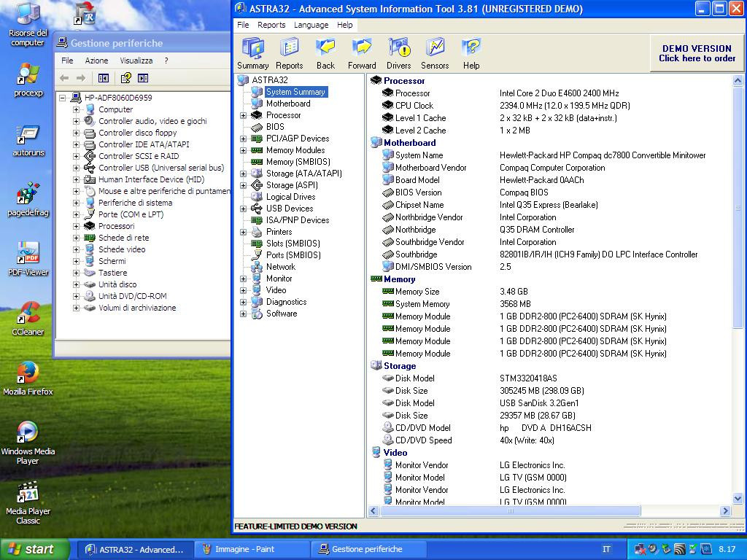Expand the USB Devices tree node
747x560 pixels.
pos(244,209)
